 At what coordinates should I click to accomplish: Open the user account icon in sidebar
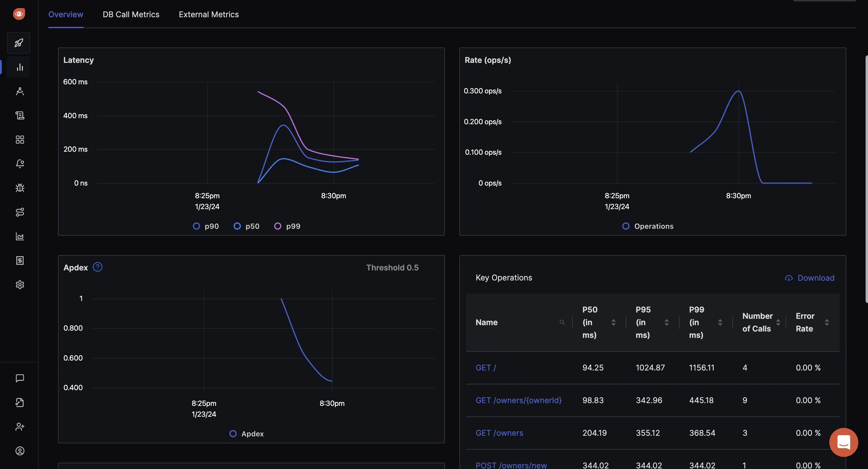(x=20, y=451)
